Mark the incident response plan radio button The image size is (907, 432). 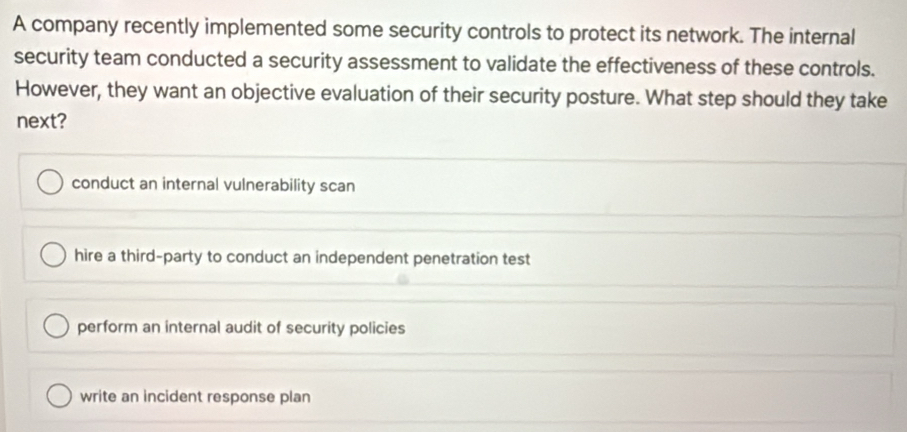point(59,395)
